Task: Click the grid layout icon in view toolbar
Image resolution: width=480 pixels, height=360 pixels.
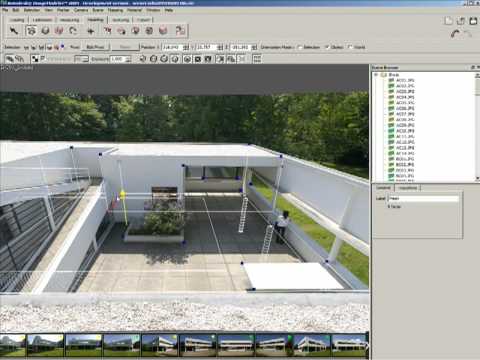Action: [257, 59]
